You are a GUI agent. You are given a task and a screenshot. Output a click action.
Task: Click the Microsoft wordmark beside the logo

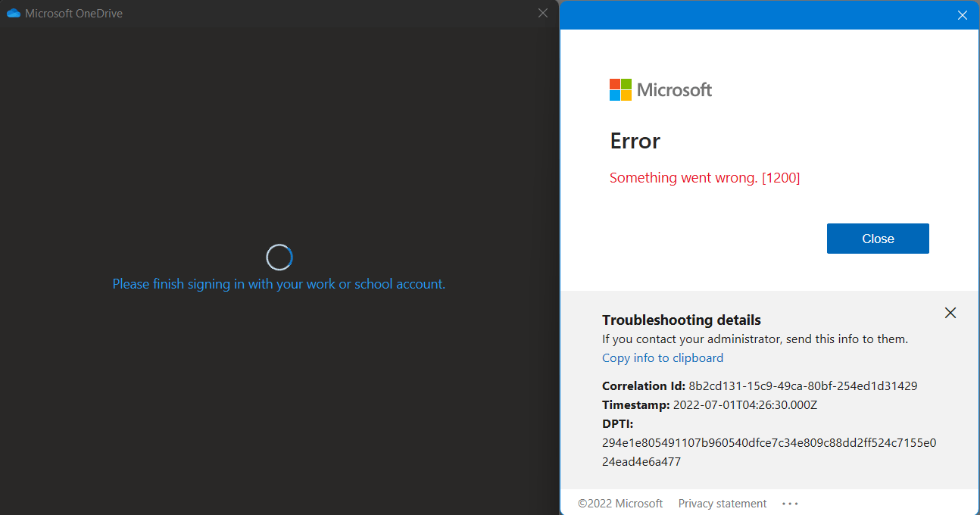click(674, 90)
